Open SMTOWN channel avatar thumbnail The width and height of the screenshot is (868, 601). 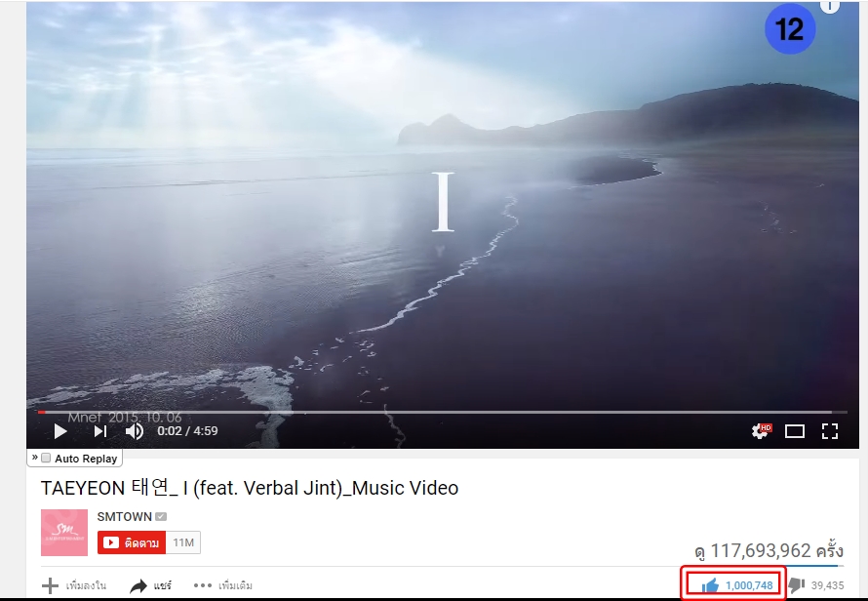[x=64, y=533]
